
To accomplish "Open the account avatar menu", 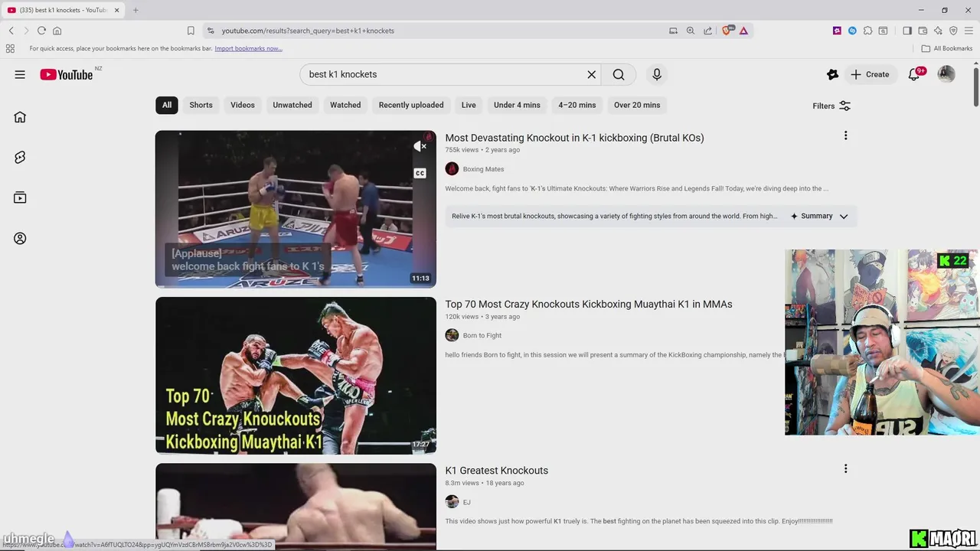I will pyautogui.click(x=946, y=74).
